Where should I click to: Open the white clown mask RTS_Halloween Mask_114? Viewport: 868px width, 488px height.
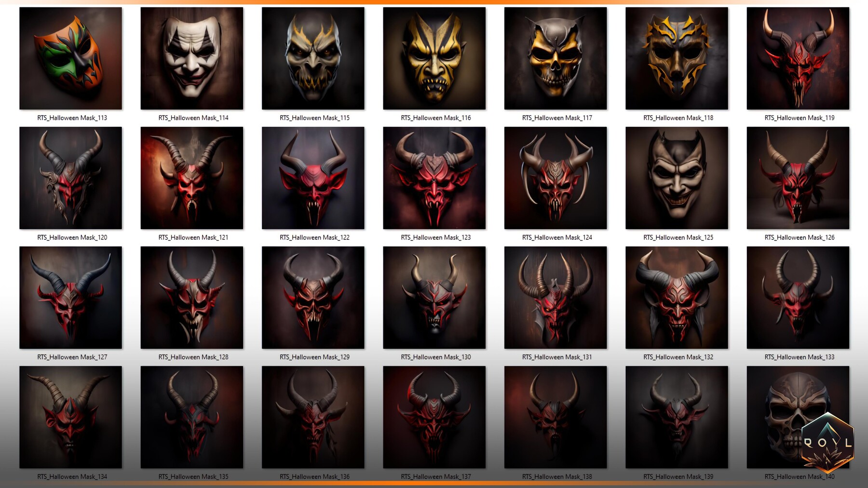(x=191, y=59)
